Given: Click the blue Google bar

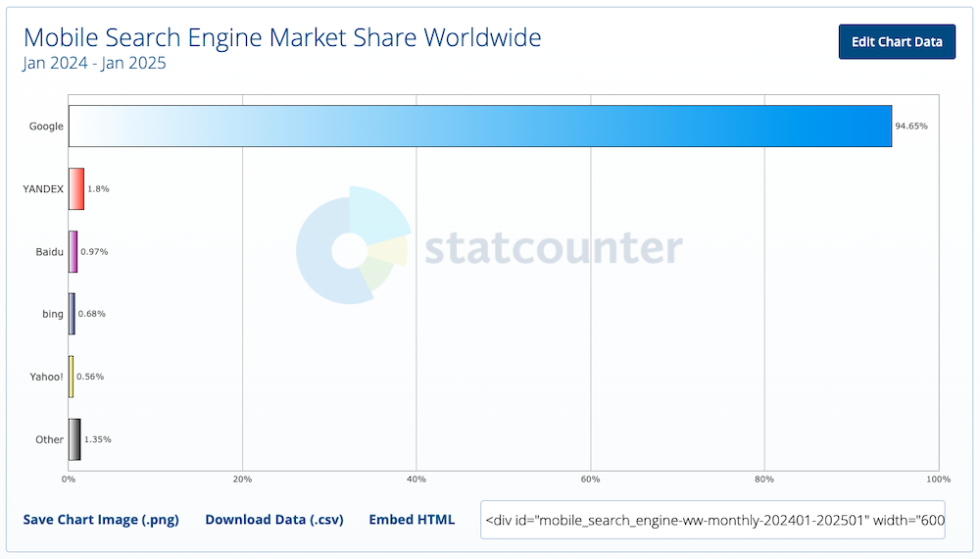Looking at the screenshot, I should tap(480, 126).
